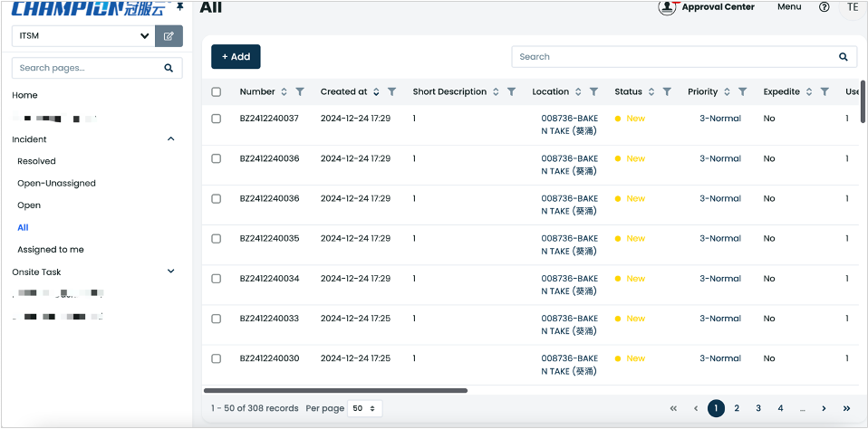Viewport: 868px width, 429px height.
Task: Go to the previous page arrow
Action: 695,408
